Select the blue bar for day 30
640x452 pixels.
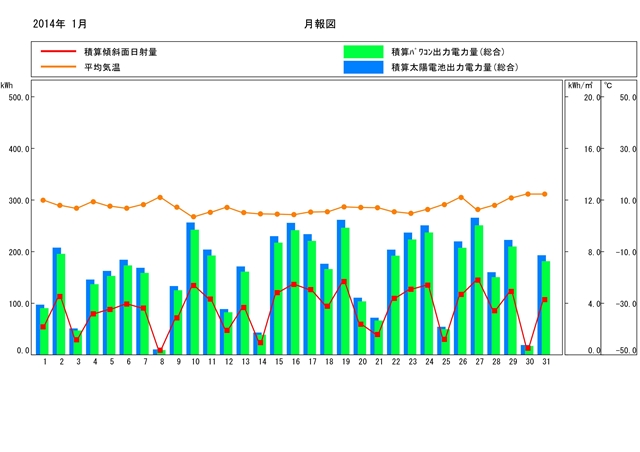point(523,350)
